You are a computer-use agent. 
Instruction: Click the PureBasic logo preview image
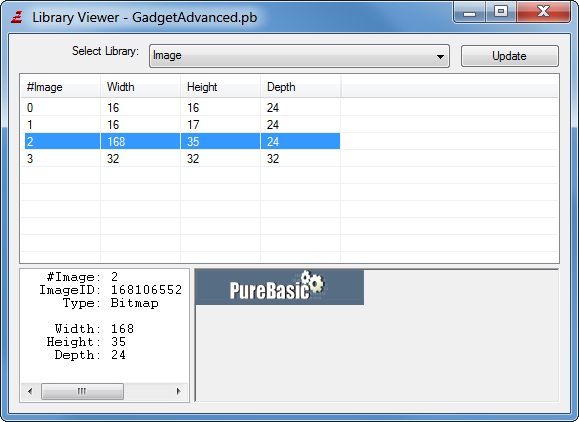(x=280, y=287)
